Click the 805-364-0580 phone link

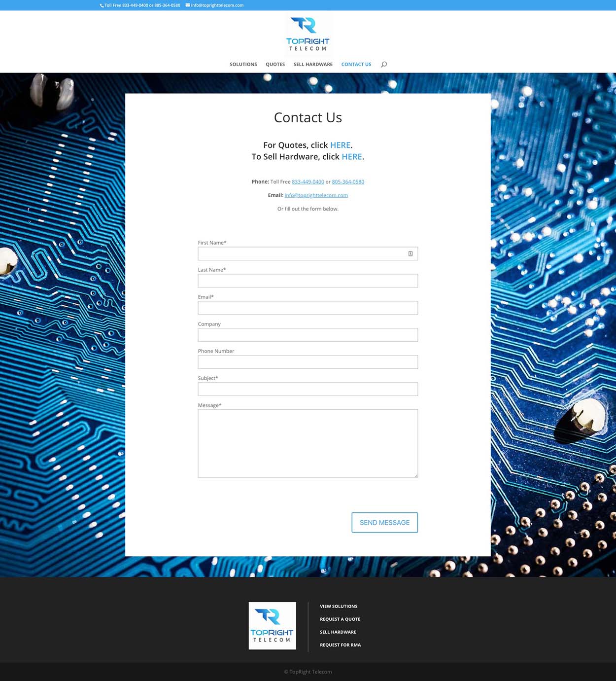pos(348,182)
